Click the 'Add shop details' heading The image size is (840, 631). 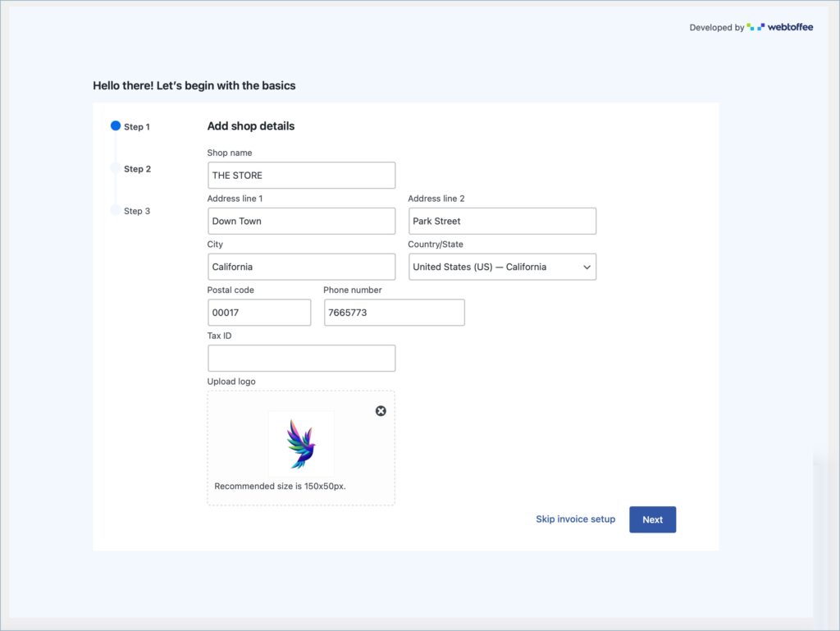(251, 126)
